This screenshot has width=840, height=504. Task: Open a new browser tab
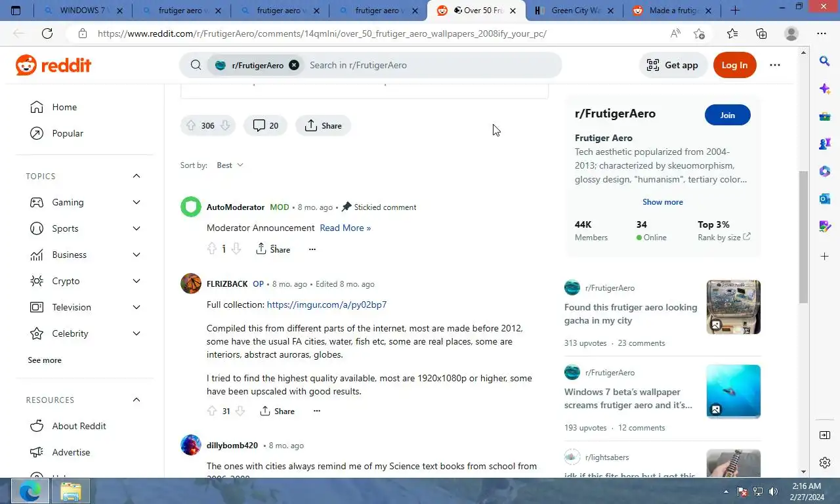coord(735,10)
